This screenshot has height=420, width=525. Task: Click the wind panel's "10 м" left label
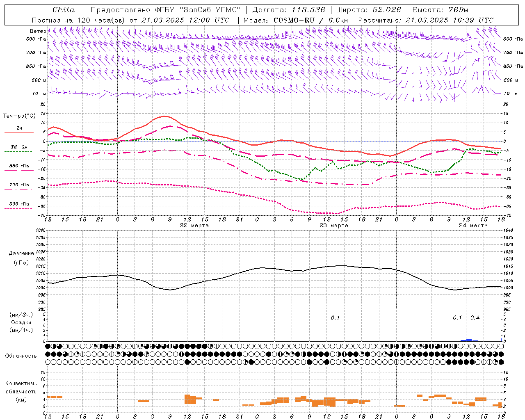(39, 94)
